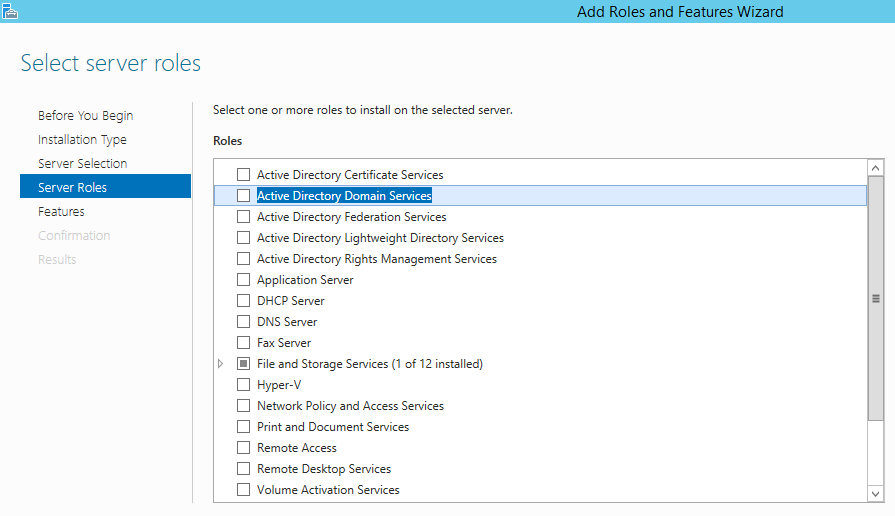Select the DHCP Server label
Viewport: 895px width, 516px height.
click(x=291, y=301)
